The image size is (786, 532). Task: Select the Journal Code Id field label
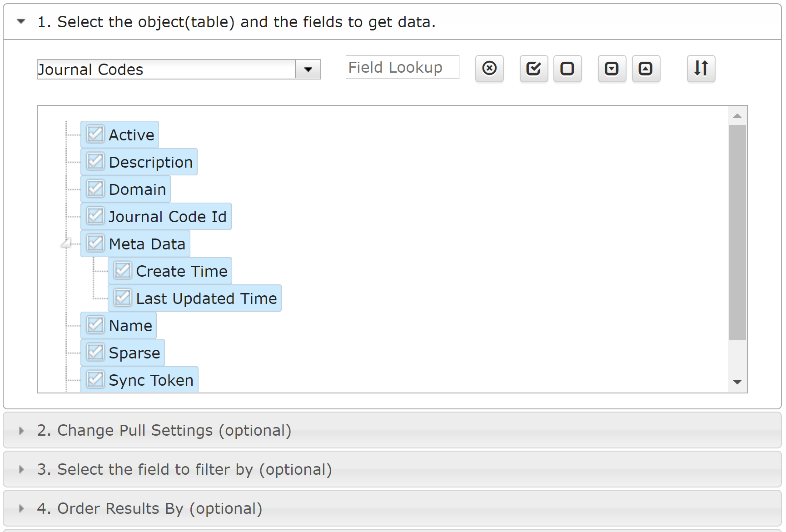167,217
